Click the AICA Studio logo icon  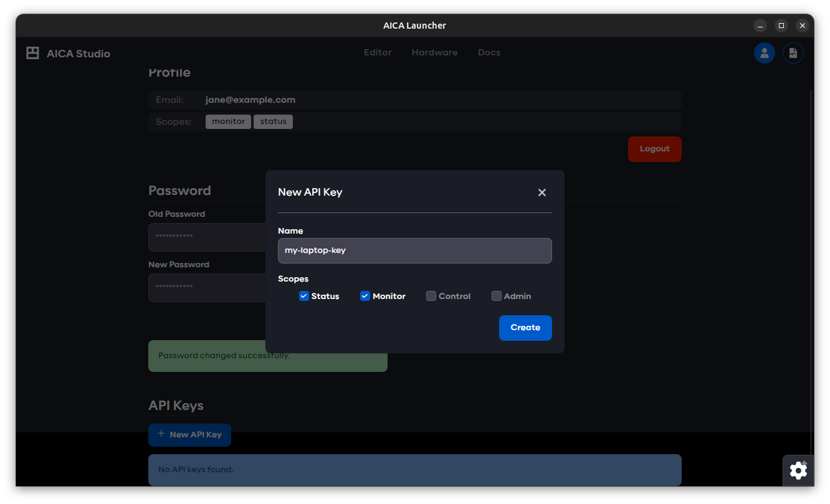pyautogui.click(x=32, y=54)
